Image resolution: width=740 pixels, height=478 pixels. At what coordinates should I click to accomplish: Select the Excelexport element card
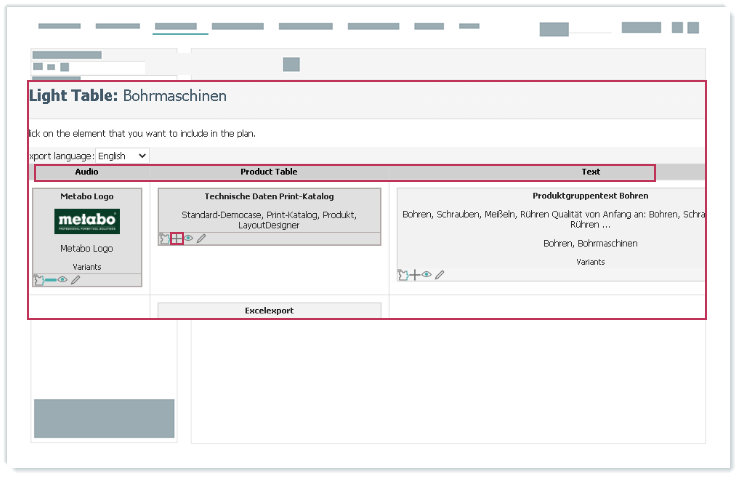[269, 310]
